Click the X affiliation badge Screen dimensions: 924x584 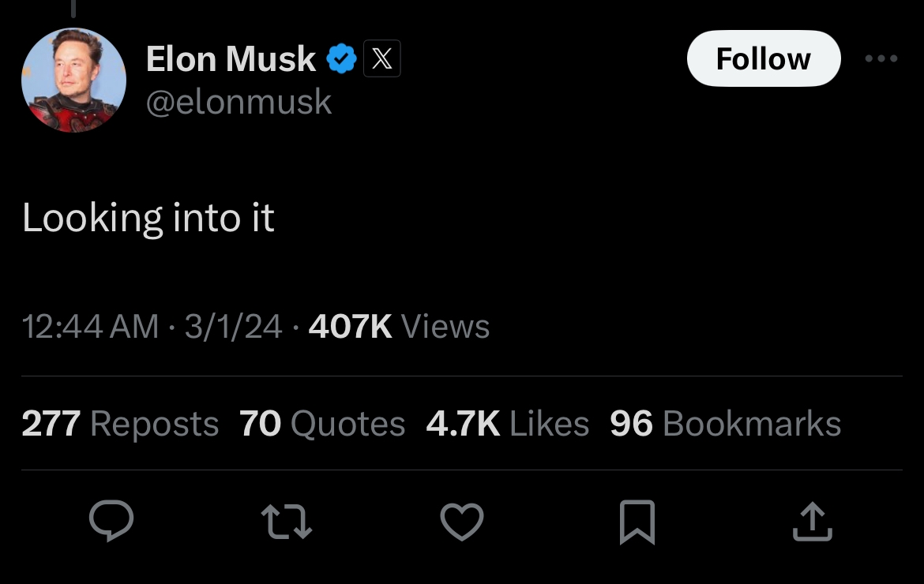pos(381,59)
